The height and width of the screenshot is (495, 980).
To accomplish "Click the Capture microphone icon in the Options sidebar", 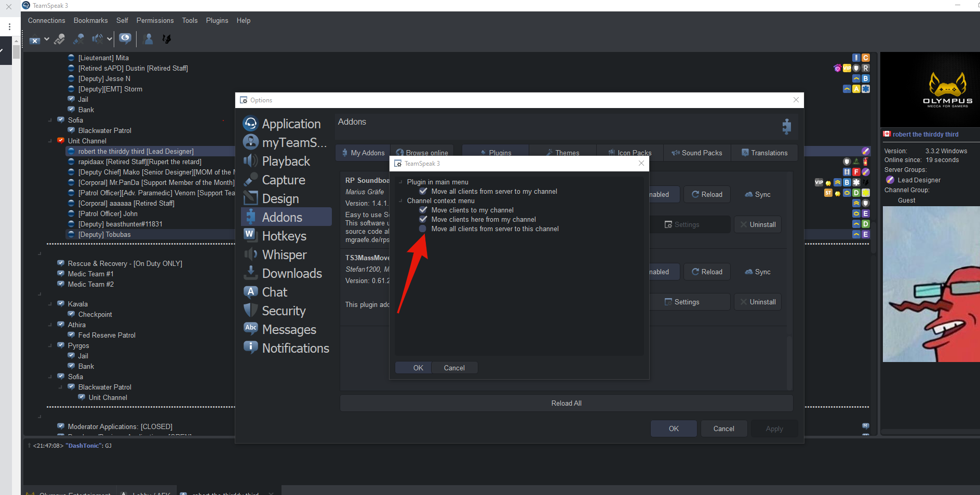I will click(251, 180).
